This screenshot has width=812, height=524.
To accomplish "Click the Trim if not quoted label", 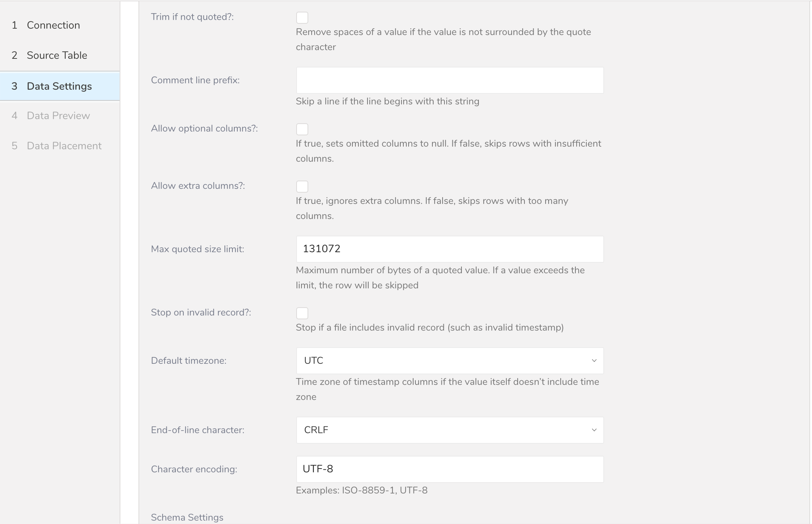I will (192, 17).
